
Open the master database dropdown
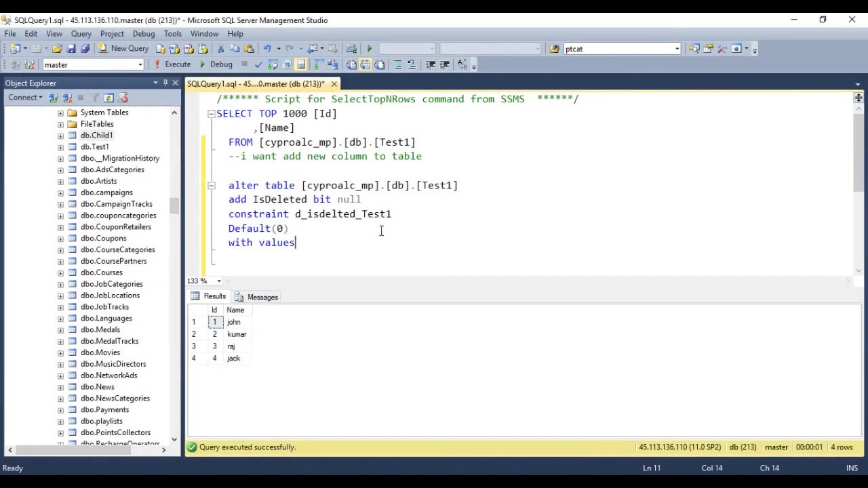coord(140,65)
